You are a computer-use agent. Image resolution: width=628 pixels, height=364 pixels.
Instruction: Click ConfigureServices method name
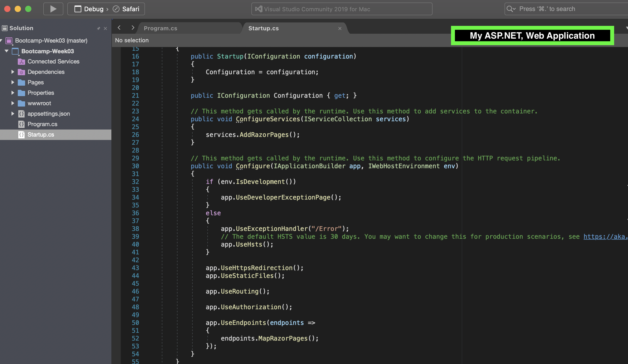(268, 119)
